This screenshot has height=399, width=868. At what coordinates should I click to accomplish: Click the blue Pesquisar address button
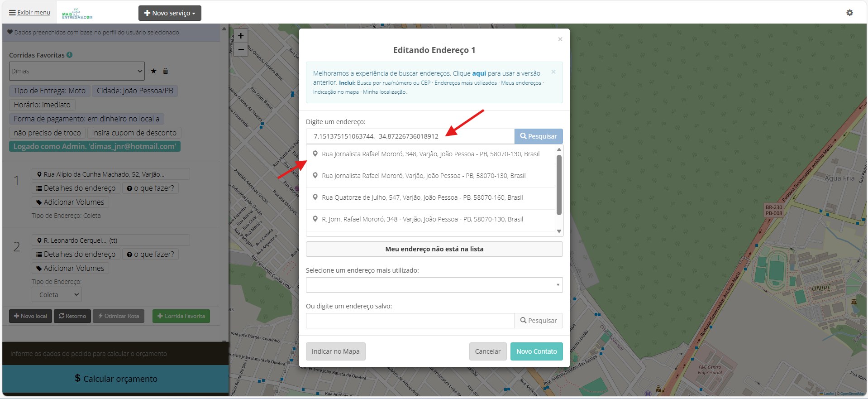539,136
